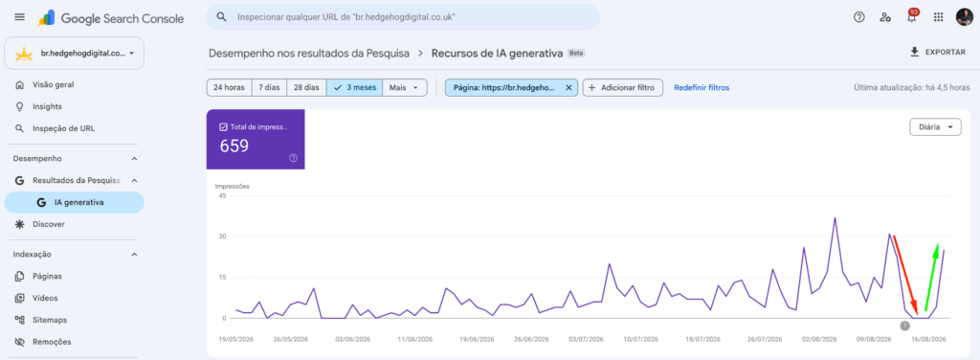Select the 28 dias range

tap(306, 87)
